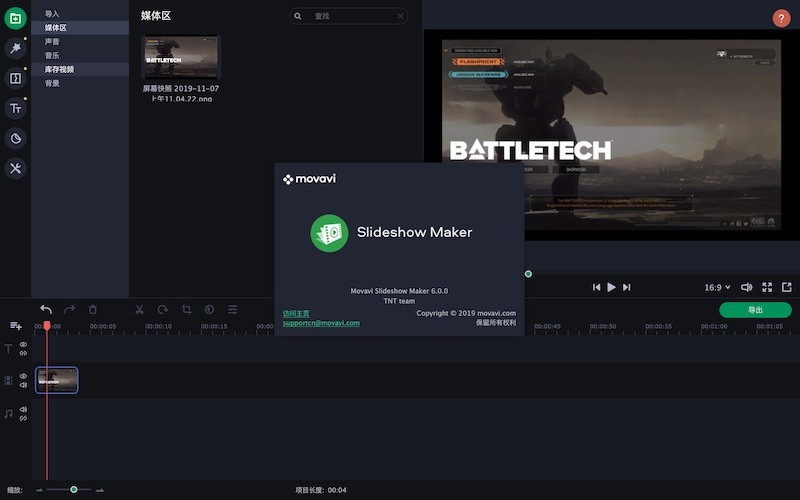
Task: Click the title track T icon
Action: tap(8, 348)
